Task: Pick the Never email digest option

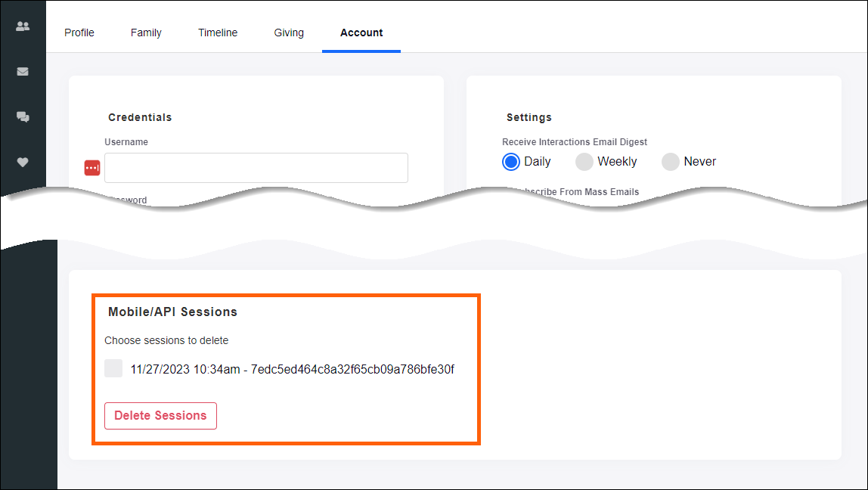Action: (671, 162)
